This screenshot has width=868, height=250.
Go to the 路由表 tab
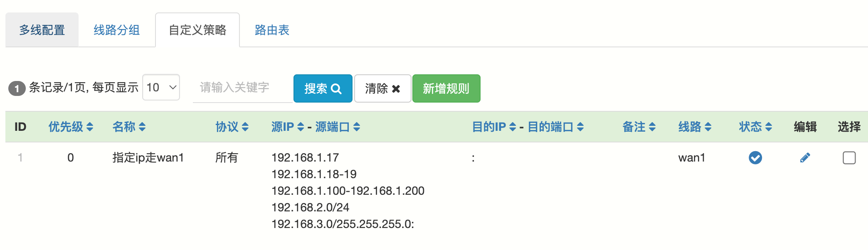point(272,30)
